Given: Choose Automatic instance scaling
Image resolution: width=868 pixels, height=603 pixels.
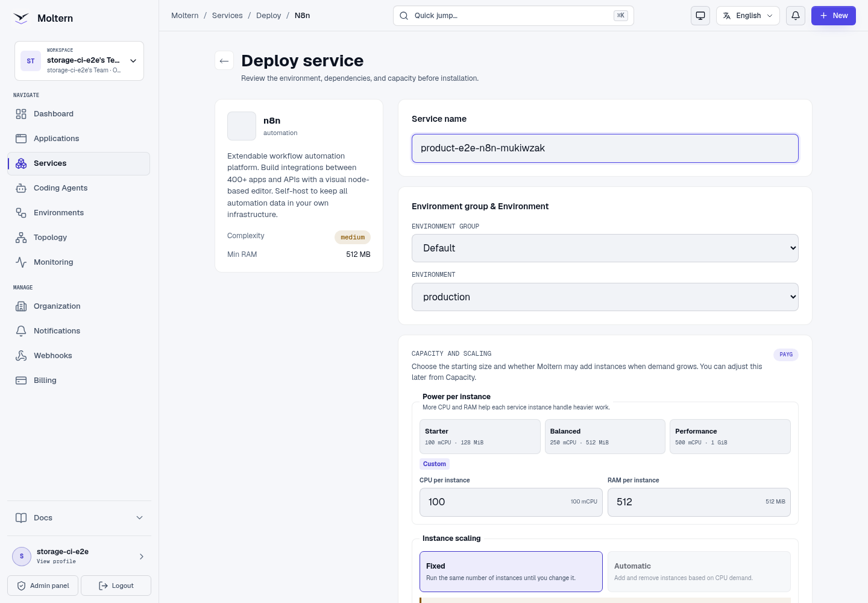Looking at the screenshot, I should coord(699,572).
